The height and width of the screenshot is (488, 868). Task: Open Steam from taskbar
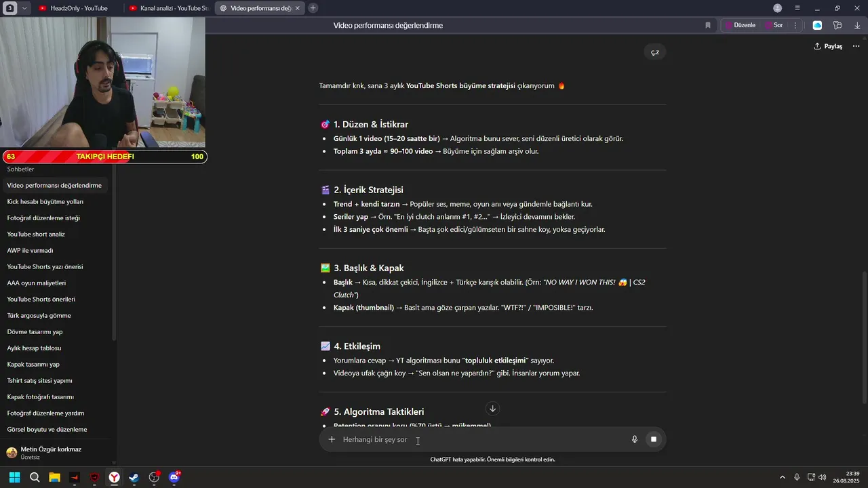point(134,477)
